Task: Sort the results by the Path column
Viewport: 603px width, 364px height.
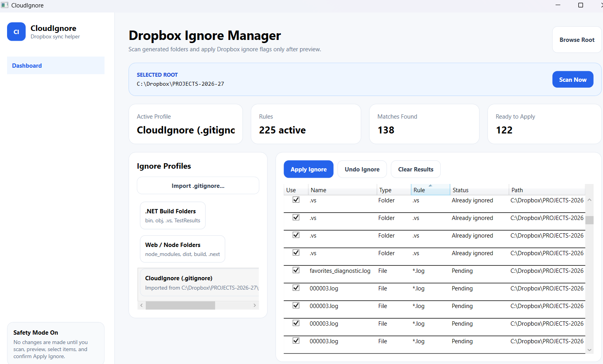Action: click(547, 190)
